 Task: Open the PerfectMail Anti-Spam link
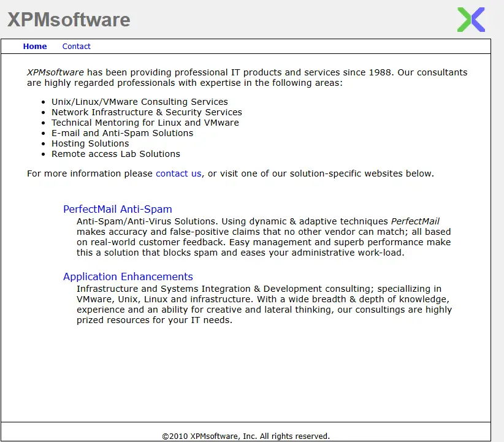click(x=118, y=209)
